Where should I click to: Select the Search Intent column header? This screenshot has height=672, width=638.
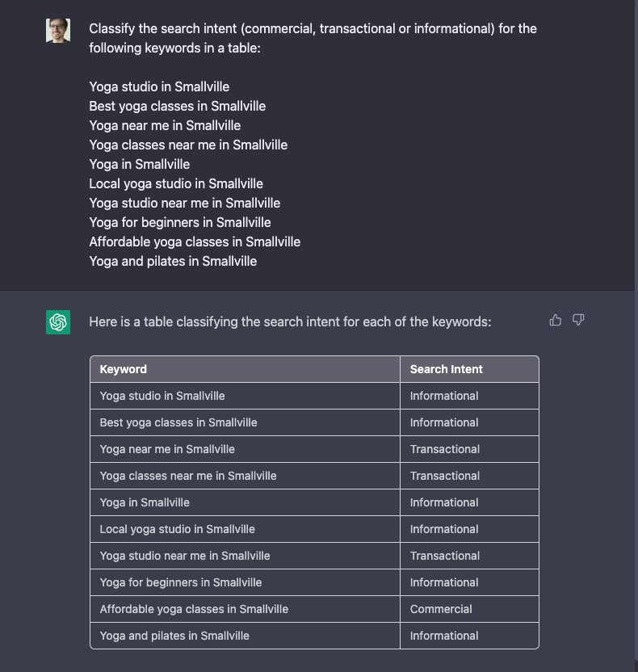[447, 368]
